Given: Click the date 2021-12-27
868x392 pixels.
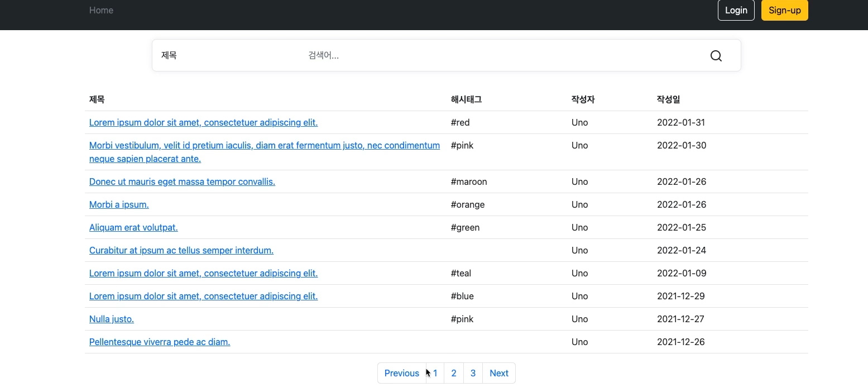Looking at the screenshot, I should pyautogui.click(x=680, y=319).
